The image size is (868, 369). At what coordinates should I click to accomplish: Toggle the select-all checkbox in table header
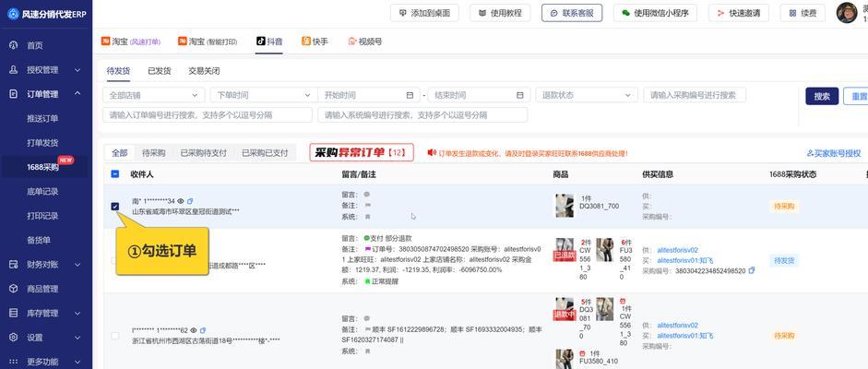click(115, 173)
